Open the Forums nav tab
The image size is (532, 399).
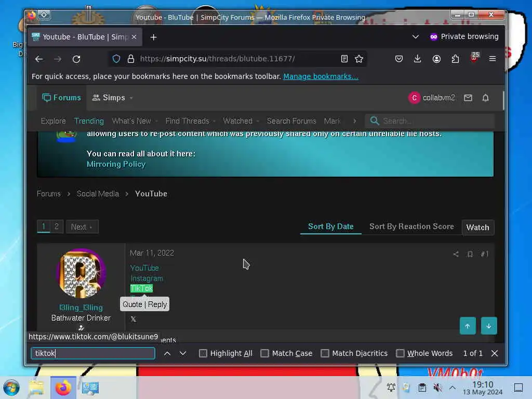pos(61,98)
